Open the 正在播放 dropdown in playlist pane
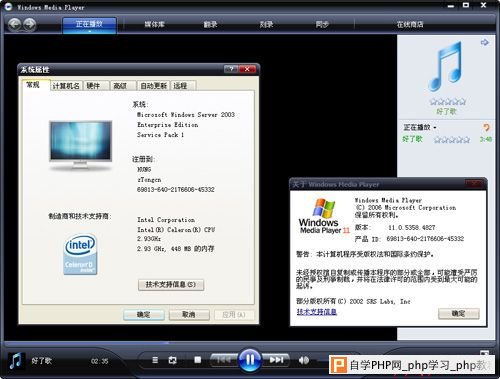This screenshot has width=500, height=379. point(420,127)
